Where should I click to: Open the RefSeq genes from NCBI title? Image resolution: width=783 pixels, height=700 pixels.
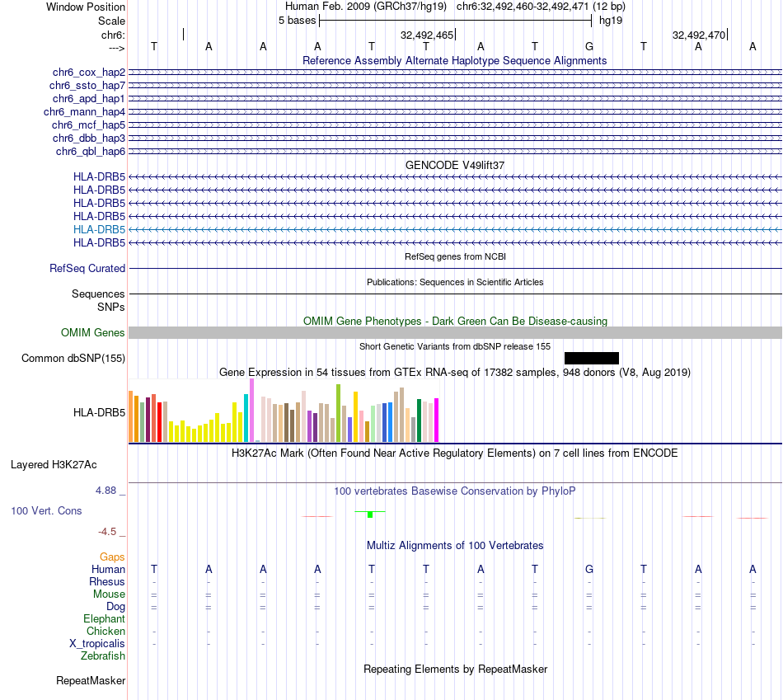[455, 256]
